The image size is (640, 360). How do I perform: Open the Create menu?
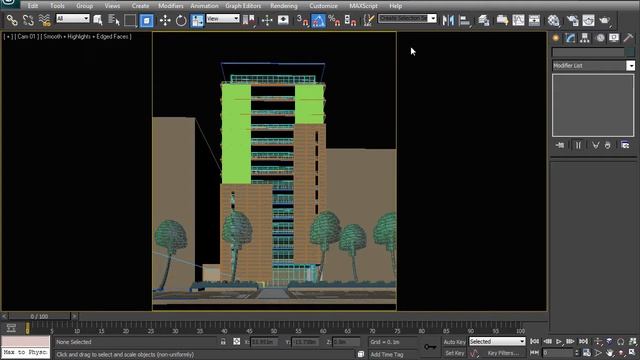(140, 6)
